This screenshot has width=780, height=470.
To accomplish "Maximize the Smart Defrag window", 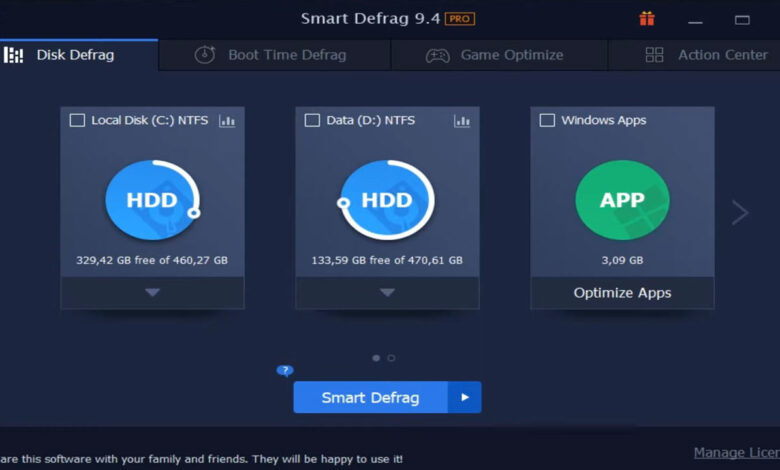I will click(x=742, y=20).
